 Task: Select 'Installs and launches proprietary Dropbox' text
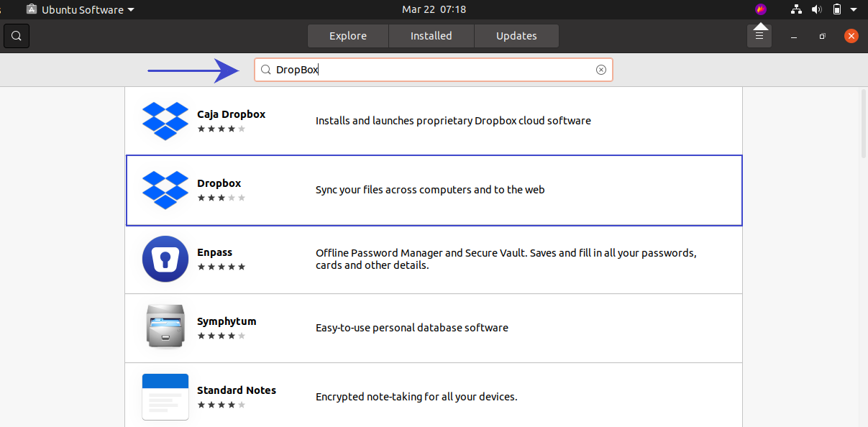click(453, 121)
